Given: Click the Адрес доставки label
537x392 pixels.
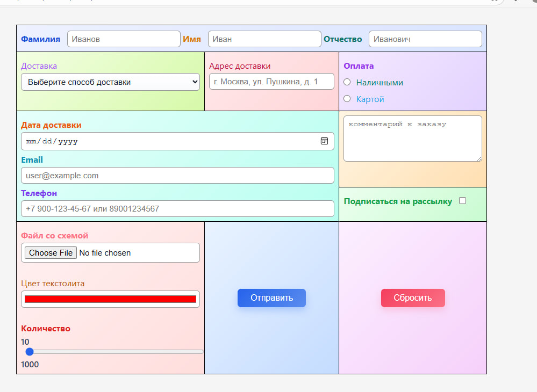Looking at the screenshot, I should (240, 66).
